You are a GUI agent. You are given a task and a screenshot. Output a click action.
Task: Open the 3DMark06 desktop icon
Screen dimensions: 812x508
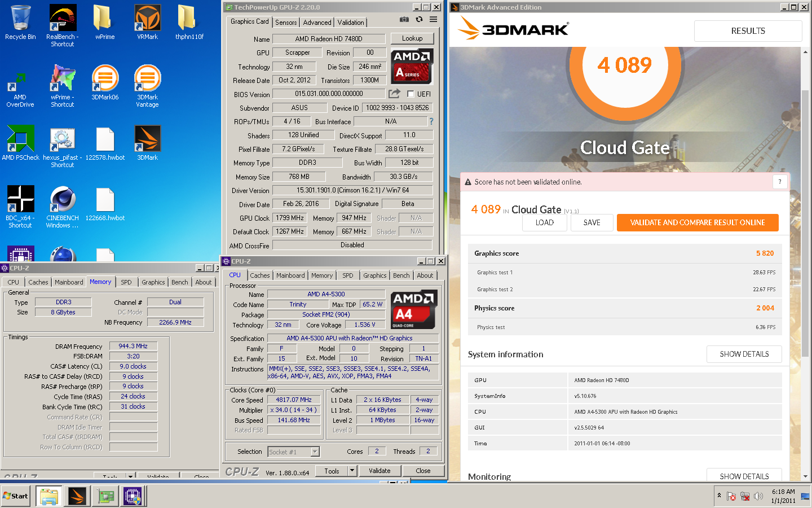(x=105, y=83)
